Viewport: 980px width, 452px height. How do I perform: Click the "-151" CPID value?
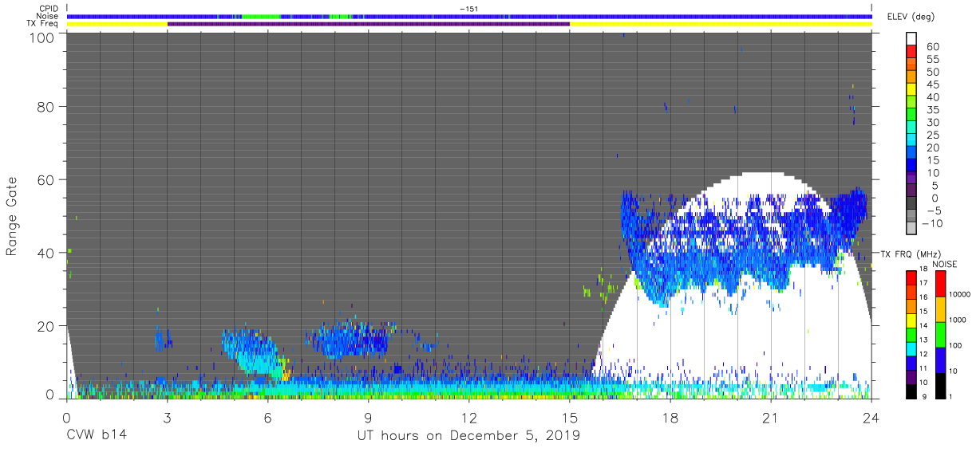click(x=469, y=9)
